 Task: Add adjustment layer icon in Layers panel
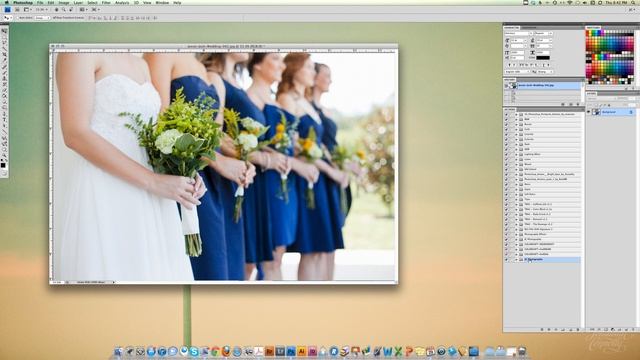612,329
